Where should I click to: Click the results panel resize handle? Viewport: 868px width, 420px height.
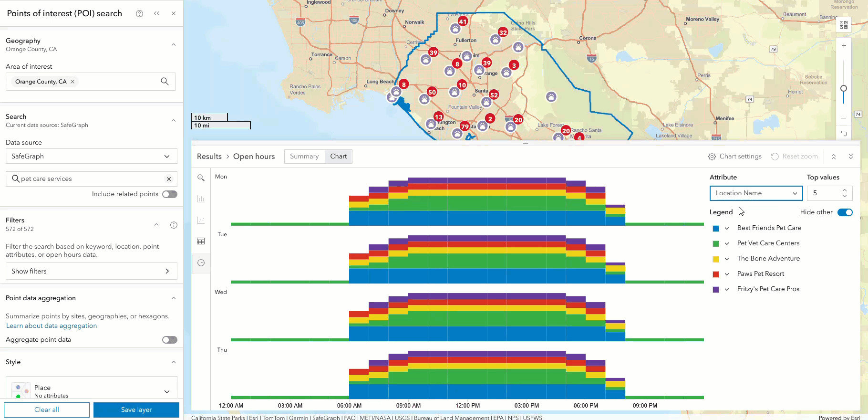point(526,143)
